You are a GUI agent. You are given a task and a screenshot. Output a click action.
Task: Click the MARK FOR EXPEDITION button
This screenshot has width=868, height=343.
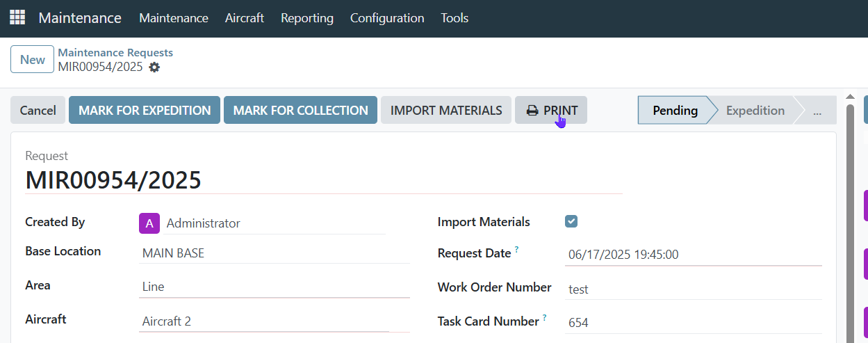(x=145, y=110)
